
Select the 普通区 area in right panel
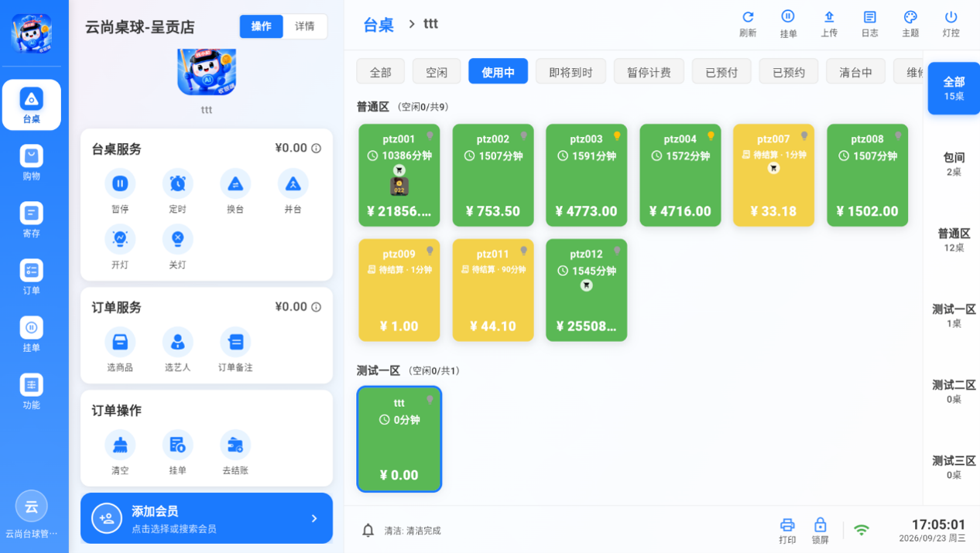point(954,240)
